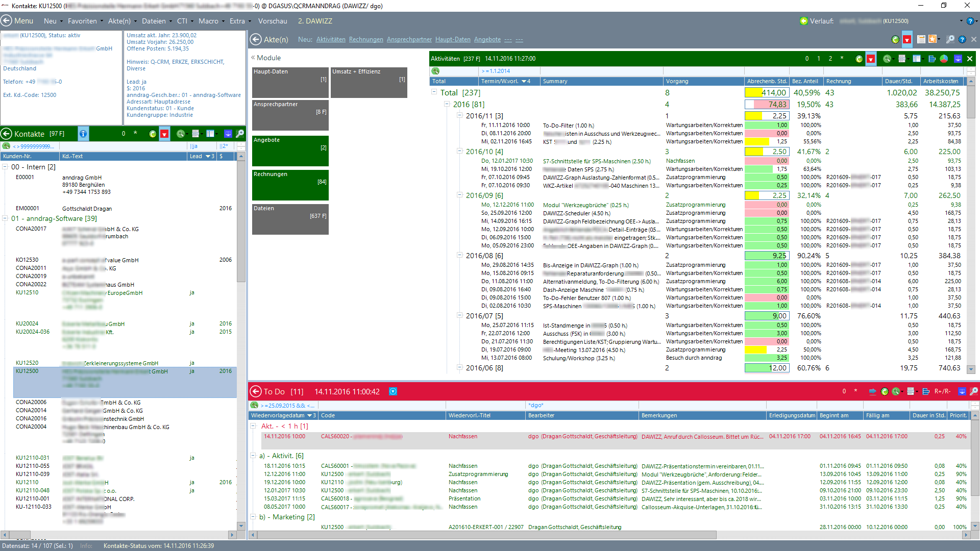The height and width of the screenshot is (551, 980).
Task: Collapse the a) - Aktivit. [6] To Do group
Action: (x=253, y=456)
